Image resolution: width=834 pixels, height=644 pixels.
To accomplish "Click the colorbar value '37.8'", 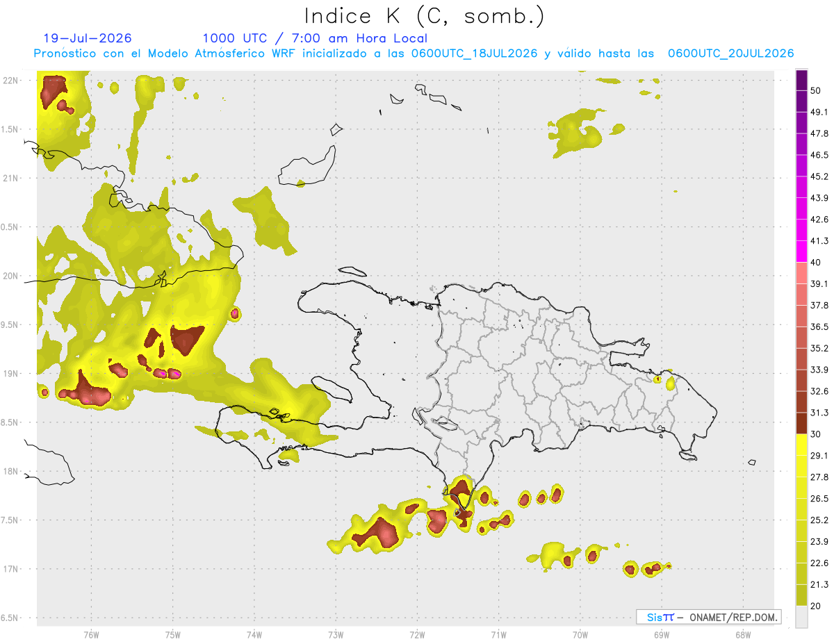I will [x=819, y=305].
